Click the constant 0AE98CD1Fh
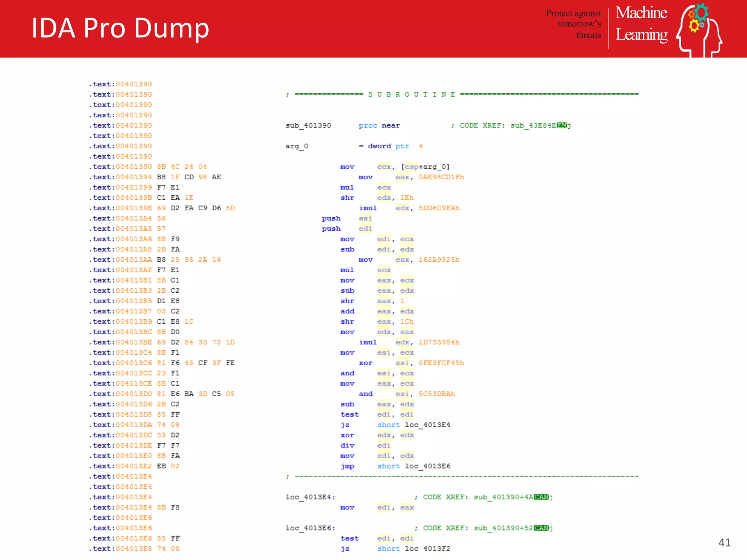The image size is (747, 560). [x=441, y=177]
